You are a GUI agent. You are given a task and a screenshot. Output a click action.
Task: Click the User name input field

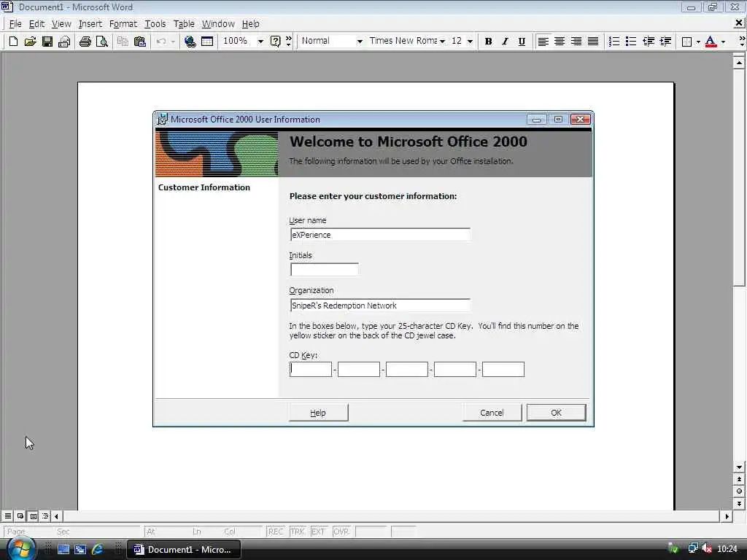380,235
